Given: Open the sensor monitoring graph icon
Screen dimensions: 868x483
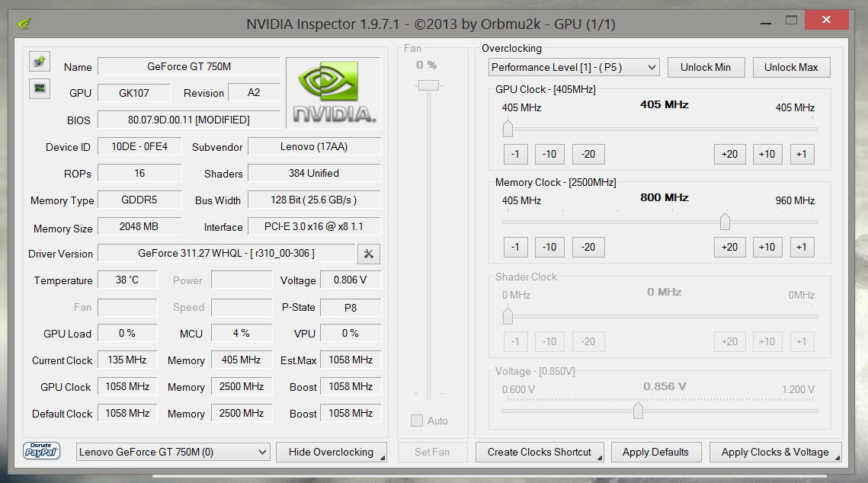Looking at the screenshot, I should click(40, 88).
